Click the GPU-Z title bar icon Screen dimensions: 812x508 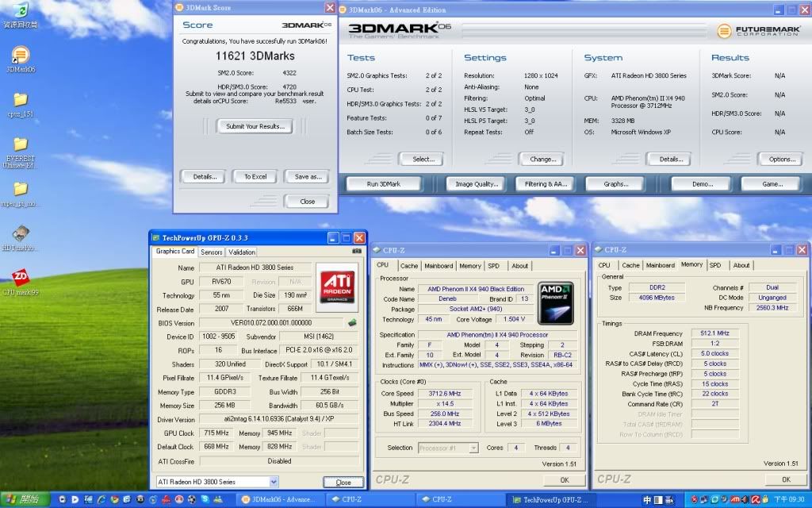click(x=156, y=238)
